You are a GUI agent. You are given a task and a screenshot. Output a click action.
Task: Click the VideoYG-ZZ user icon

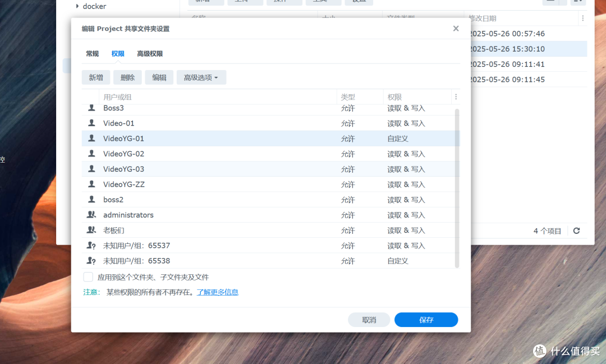[91, 184]
